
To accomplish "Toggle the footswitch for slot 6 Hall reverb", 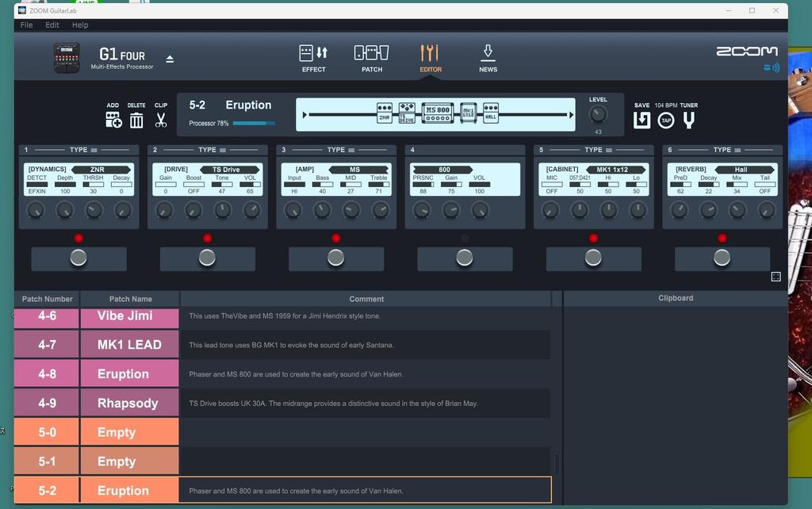I will point(722,258).
